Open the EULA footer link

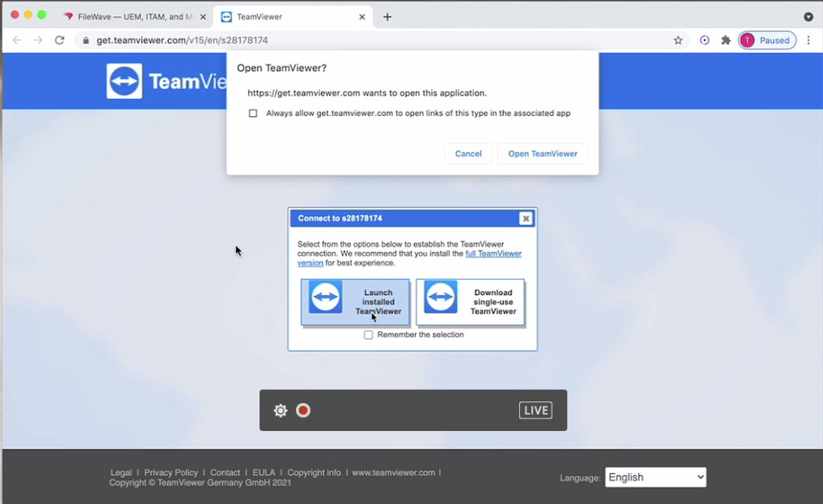tap(263, 472)
